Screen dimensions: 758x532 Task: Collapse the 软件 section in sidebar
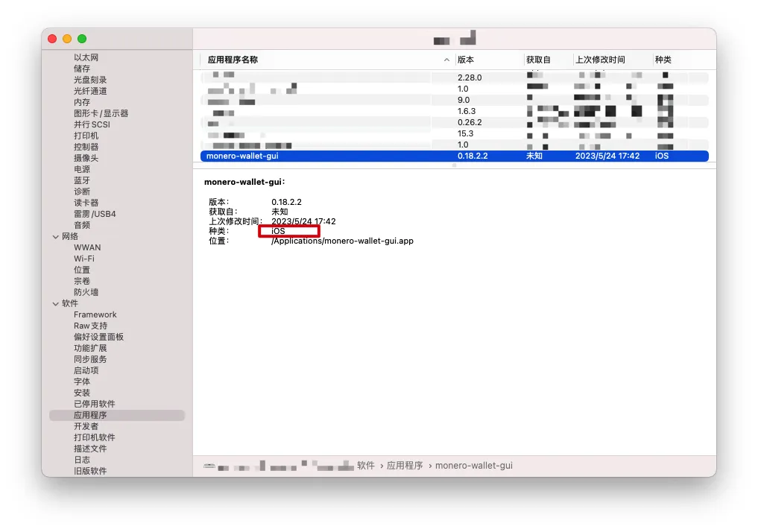click(x=56, y=304)
